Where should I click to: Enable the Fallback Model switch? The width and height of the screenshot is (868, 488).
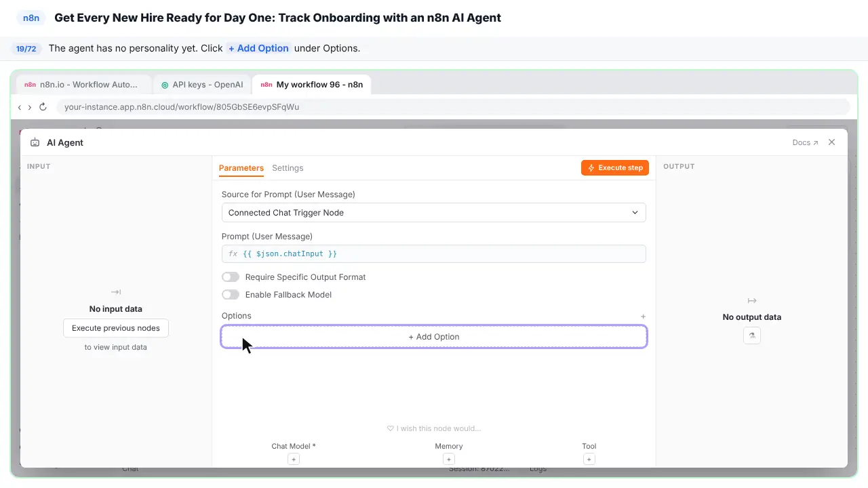tap(231, 295)
